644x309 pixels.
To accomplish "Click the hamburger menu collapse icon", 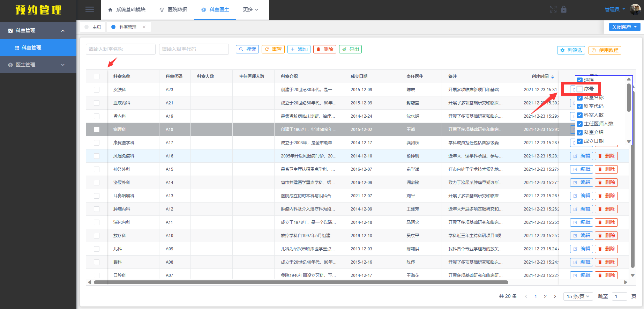I will tap(90, 9).
